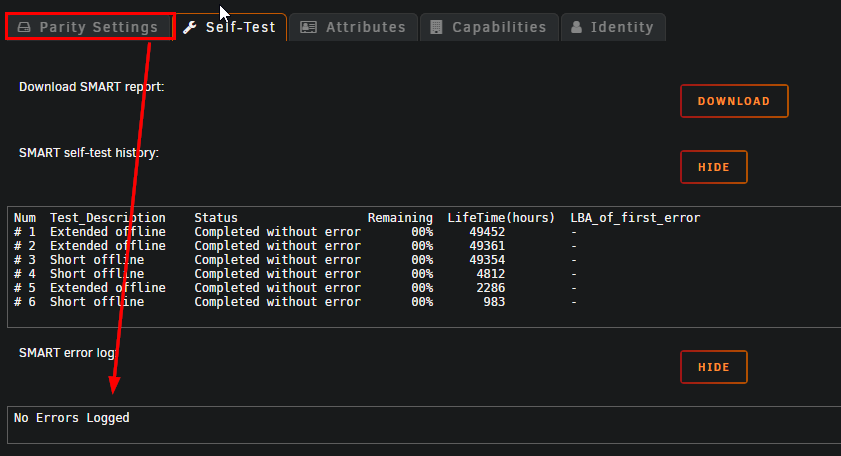
Task: Click the LBA_of_first_error column header
Action: (x=635, y=218)
